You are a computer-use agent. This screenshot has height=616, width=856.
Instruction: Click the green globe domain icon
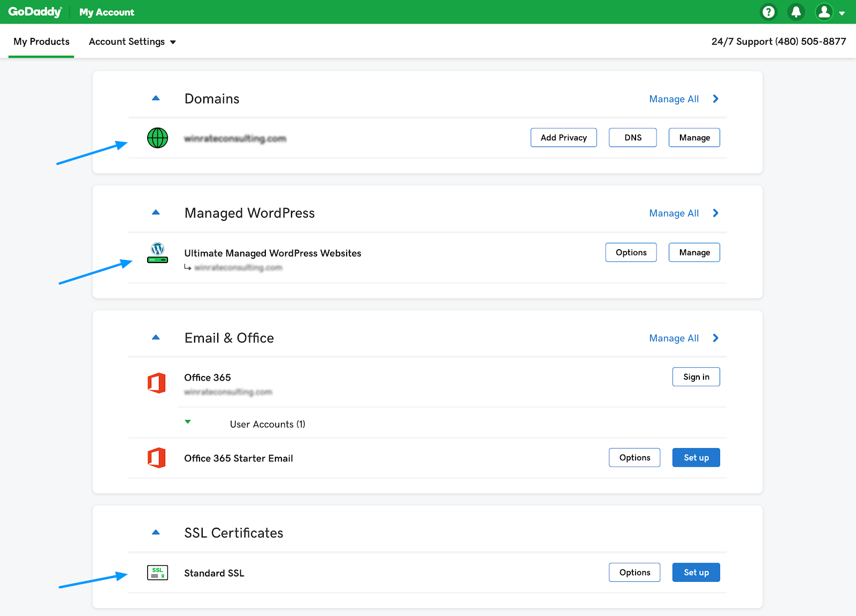(157, 138)
